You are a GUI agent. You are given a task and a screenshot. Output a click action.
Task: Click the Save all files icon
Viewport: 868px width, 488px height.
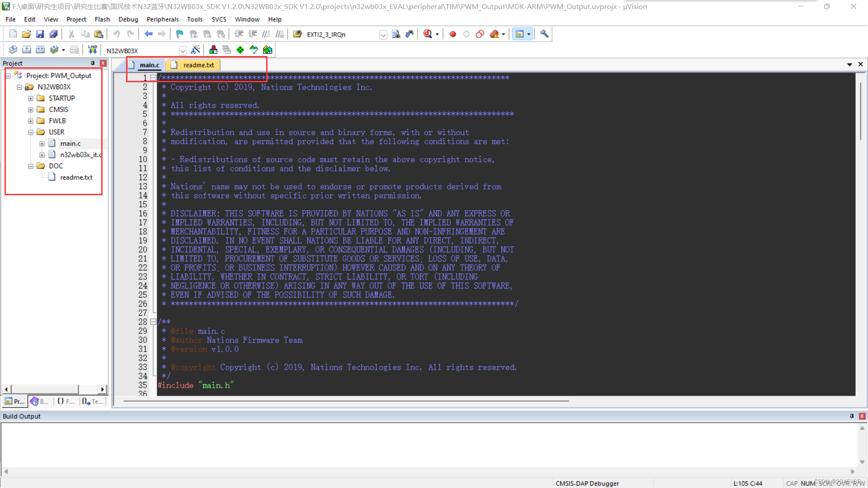(x=53, y=34)
